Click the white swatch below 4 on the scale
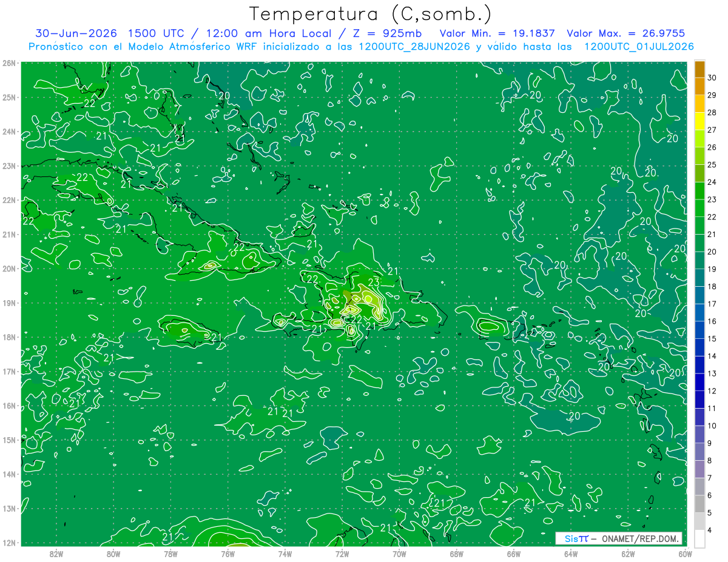This screenshot has width=728, height=562. tap(699, 538)
